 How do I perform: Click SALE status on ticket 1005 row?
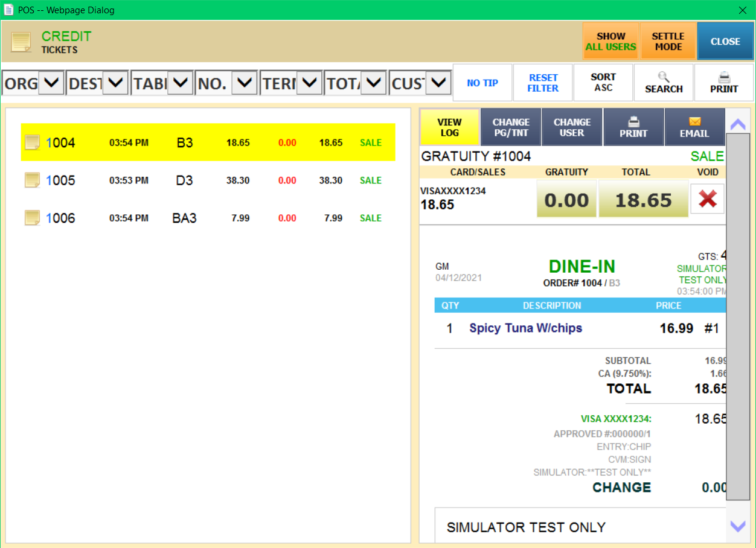pos(371,180)
